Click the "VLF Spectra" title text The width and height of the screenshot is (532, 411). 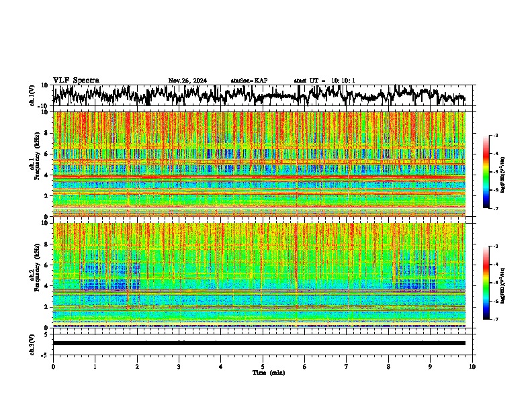pyautogui.click(x=76, y=81)
